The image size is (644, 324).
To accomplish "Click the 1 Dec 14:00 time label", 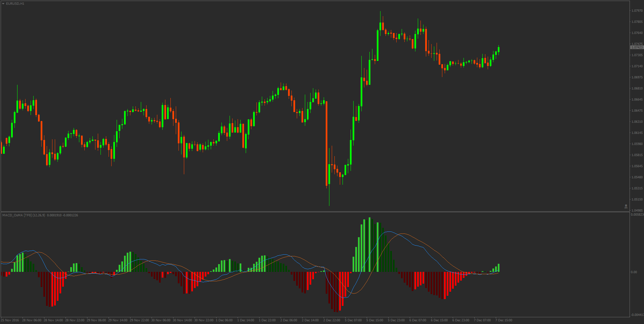I will click(246, 320).
